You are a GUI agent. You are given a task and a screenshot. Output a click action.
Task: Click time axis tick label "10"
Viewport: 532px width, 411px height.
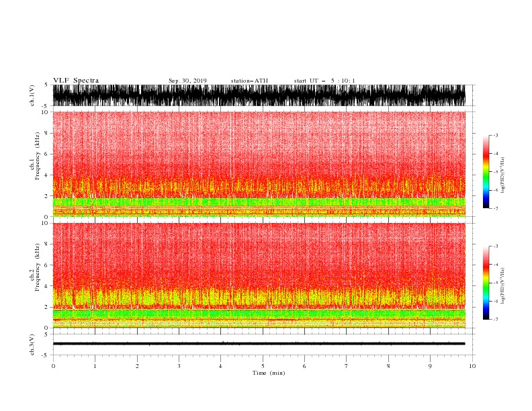tap(472, 366)
